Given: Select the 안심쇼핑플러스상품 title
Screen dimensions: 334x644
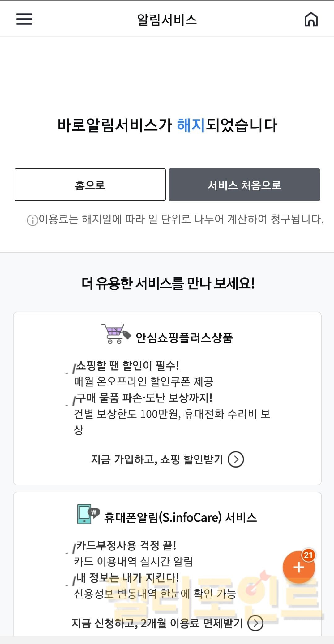Looking at the screenshot, I should (184, 337).
